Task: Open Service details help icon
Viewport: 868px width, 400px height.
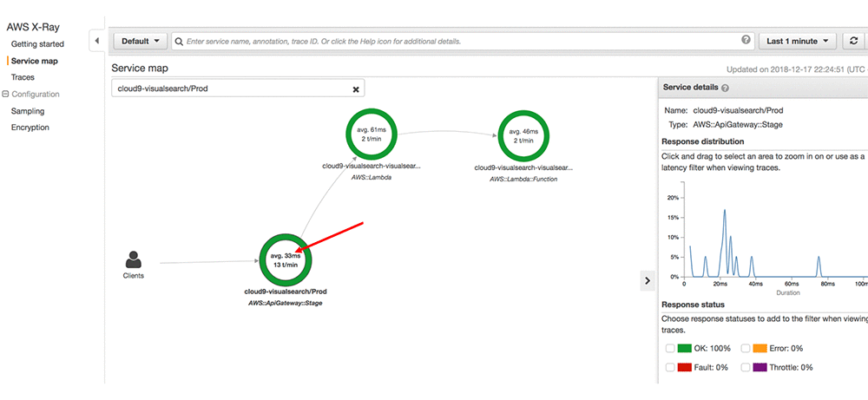Action: coord(725,88)
